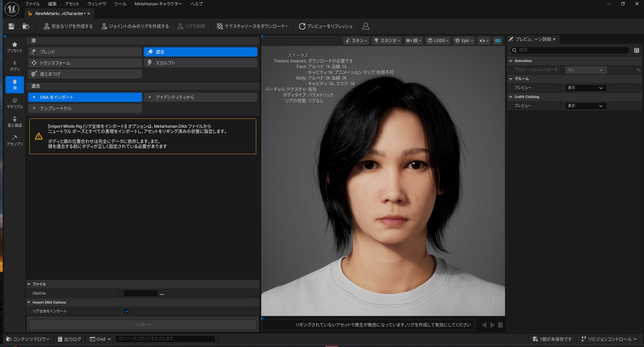Click the console command input field
This screenshot has height=347, width=644.
coord(165,339)
